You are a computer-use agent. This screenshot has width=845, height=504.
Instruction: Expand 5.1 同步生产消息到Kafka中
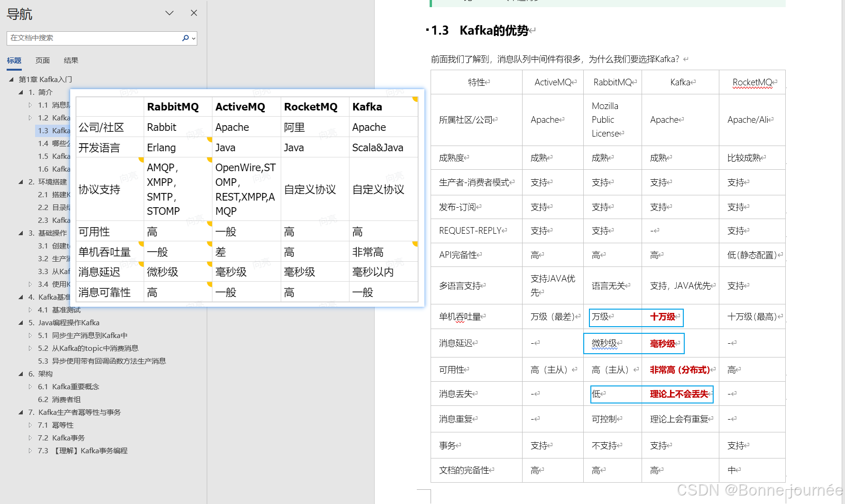(x=30, y=335)
